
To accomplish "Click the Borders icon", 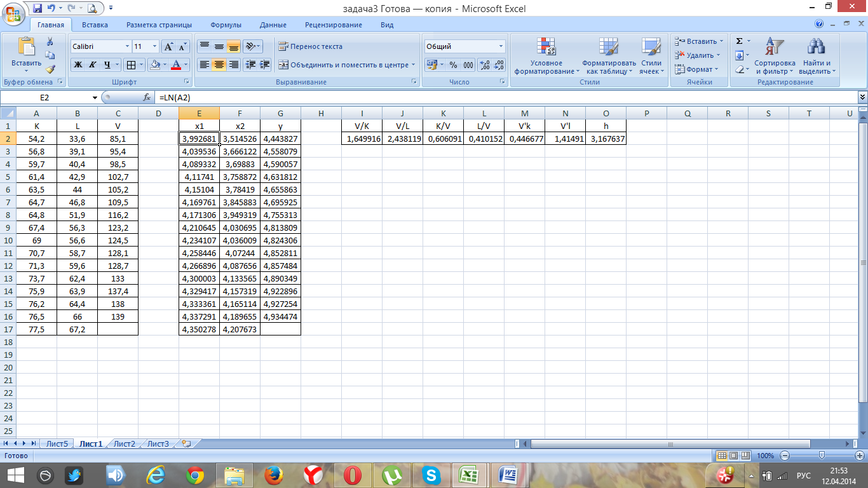I will pyautogui.click(x=130, y=65).
